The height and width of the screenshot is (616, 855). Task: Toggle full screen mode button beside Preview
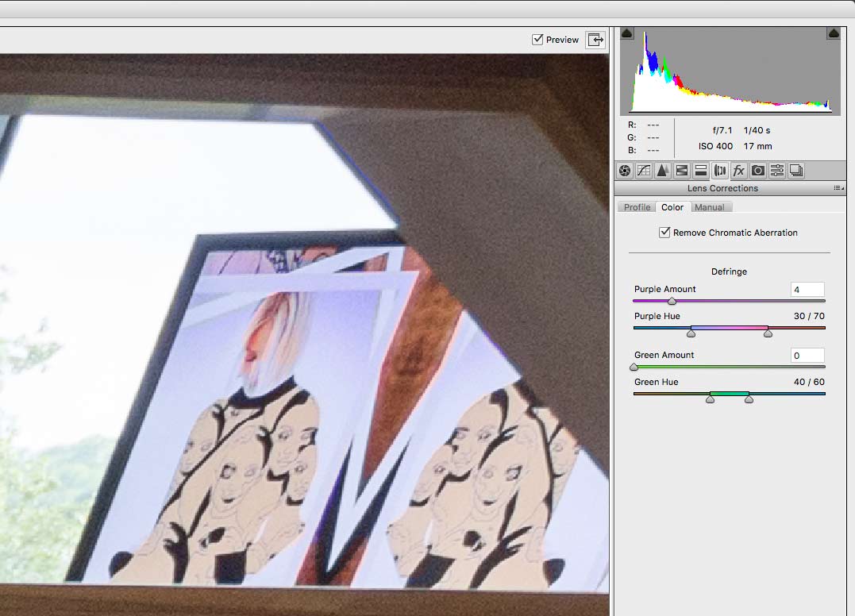pyautogui.click(x=595, y=40)
